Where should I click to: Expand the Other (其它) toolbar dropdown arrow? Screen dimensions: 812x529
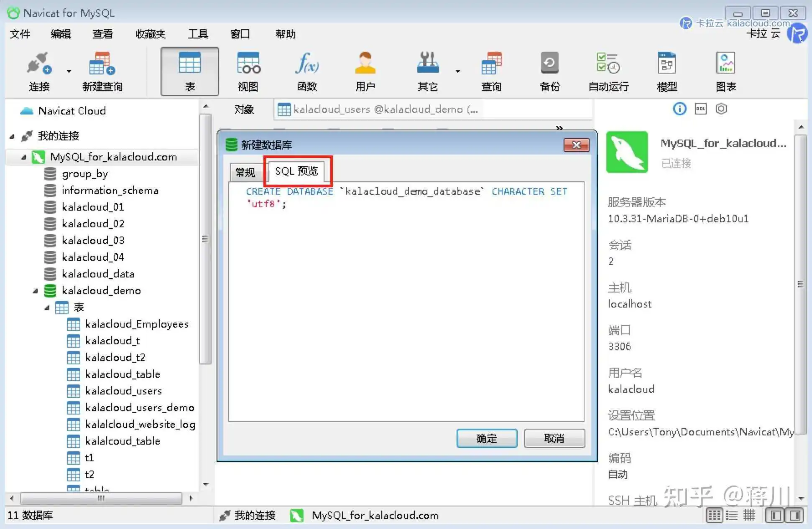pos(458,71)
